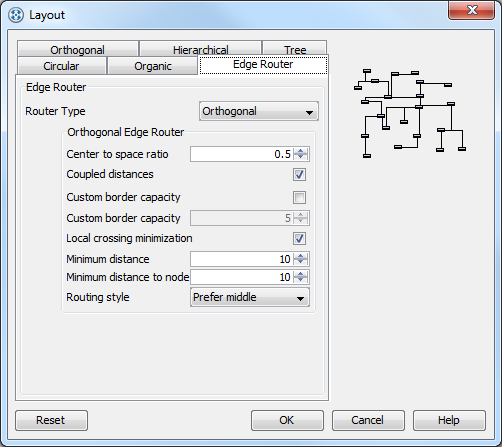Image resolution: width=502 pixels, height=447 pixels.
Task: Close the Layout dialog window
Action: pyautogui.click(x=471, y=10)
